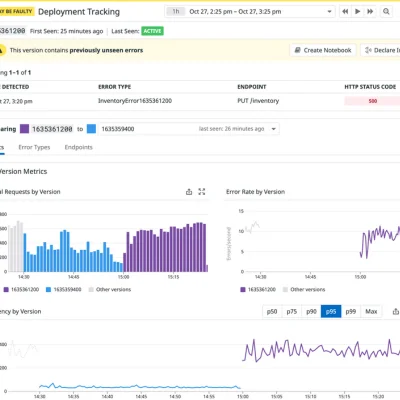The image size is (400, 400).
Task: Click the ERROR TYPE column header
Action: point(114,87)
